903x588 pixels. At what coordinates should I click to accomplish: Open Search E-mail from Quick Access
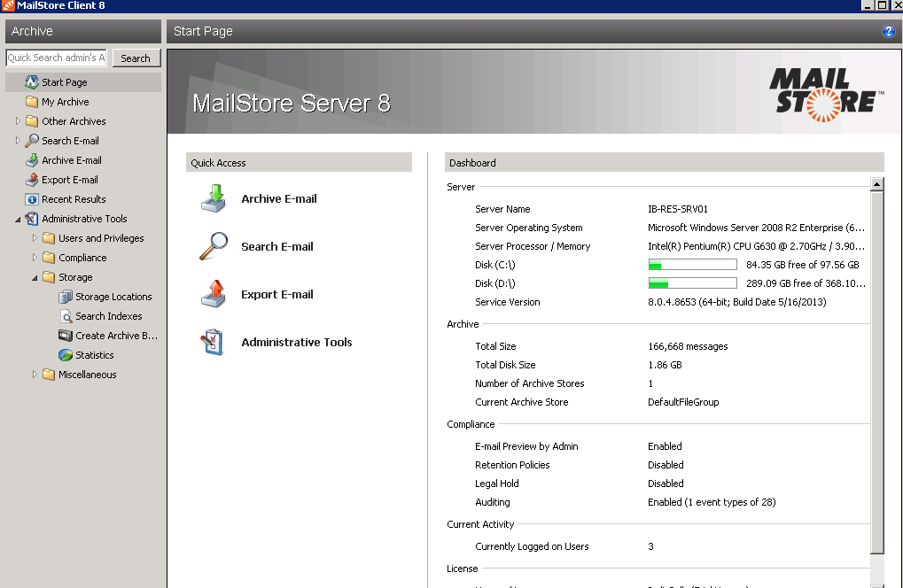pyautogui.click(x=277, y=247)
